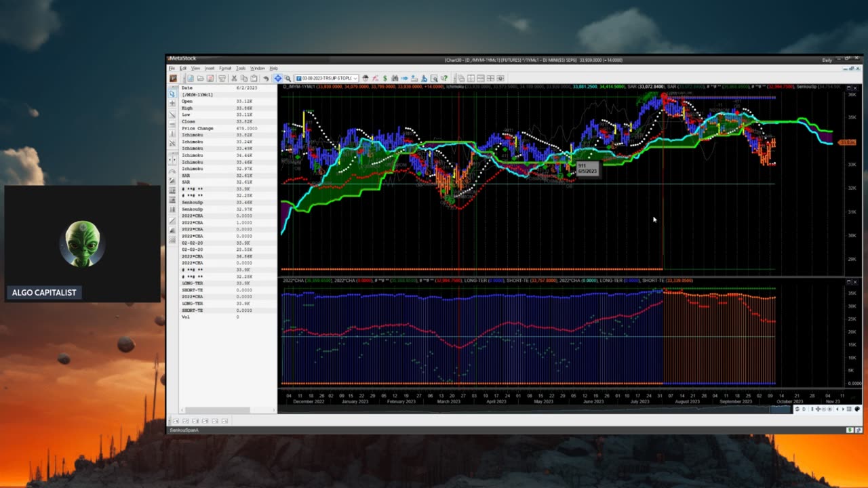The height and width of the screenshot is (488, 868).
Task: Select the plus crosshair tool in left toolbar
Action: coord(172,104)
